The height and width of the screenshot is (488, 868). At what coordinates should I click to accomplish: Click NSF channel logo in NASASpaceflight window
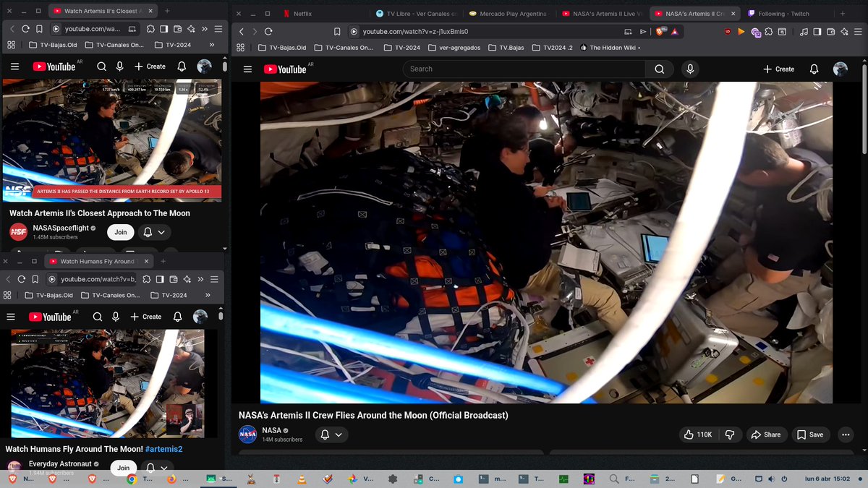click(x=18, y=232)
